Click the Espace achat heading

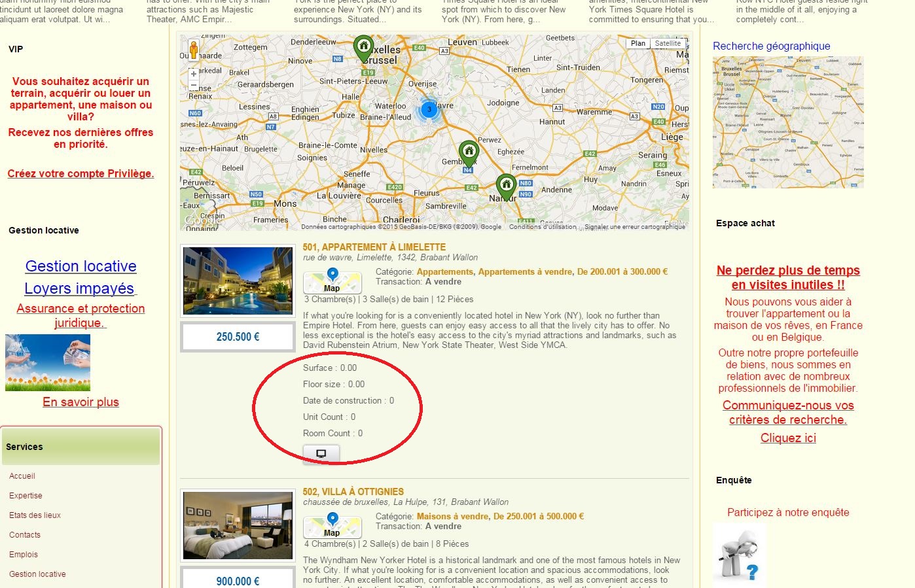[745, 224]
